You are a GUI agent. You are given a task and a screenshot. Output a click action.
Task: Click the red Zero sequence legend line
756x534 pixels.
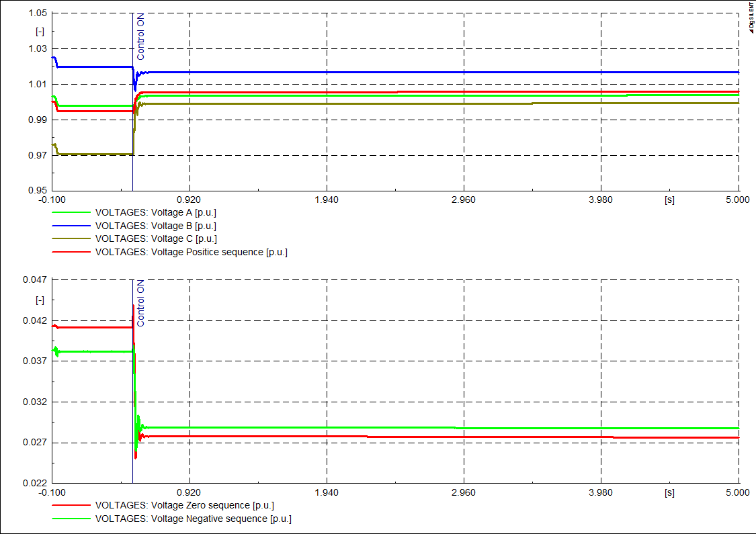click(71, 505)
